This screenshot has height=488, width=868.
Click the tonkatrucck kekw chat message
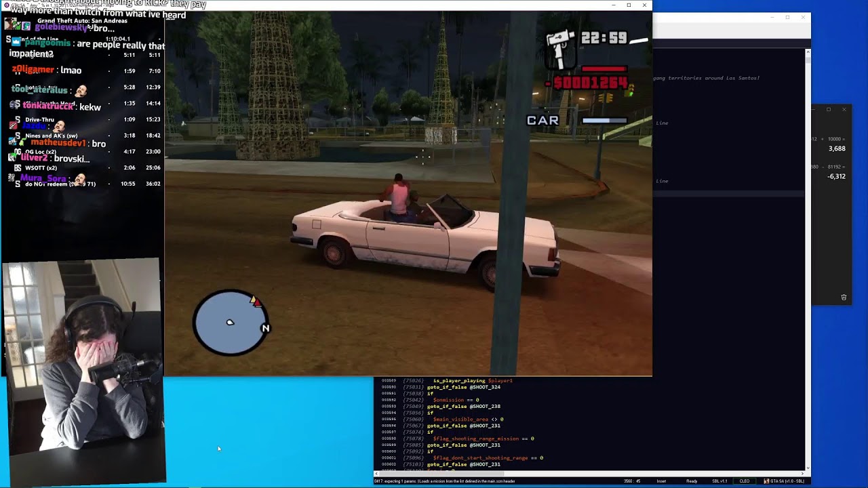(x=56, y=106)
